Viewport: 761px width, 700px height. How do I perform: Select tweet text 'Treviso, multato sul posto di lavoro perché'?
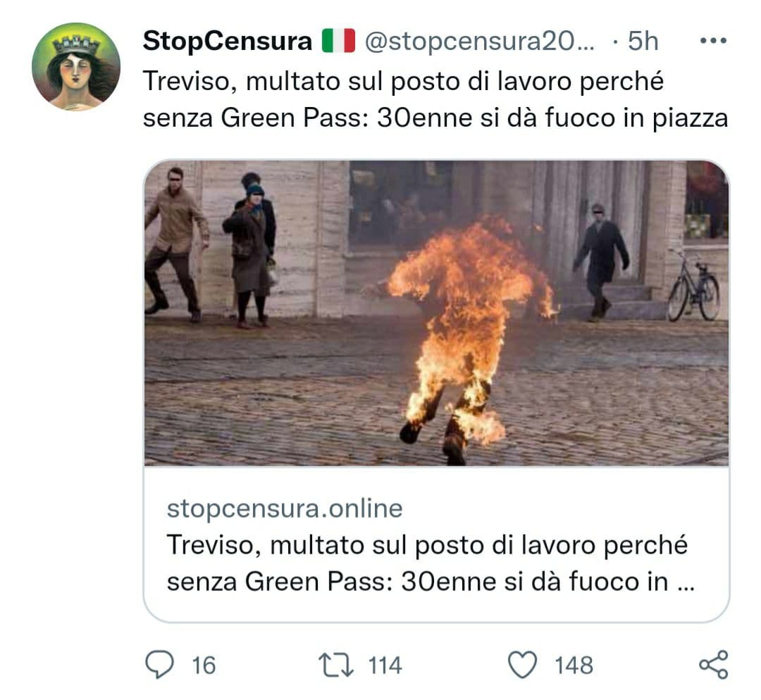[403, 81]
